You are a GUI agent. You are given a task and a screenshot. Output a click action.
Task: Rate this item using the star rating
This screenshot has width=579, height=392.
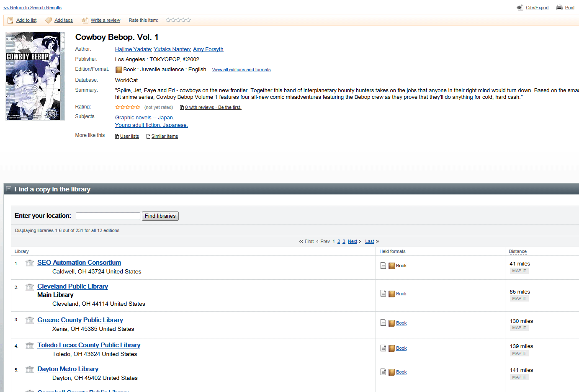point(178,20)
